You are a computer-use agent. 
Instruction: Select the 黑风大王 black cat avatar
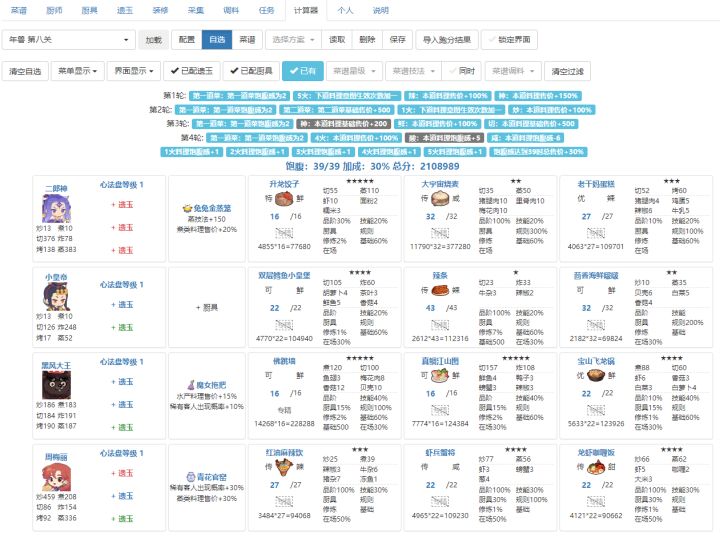point(56,385)
